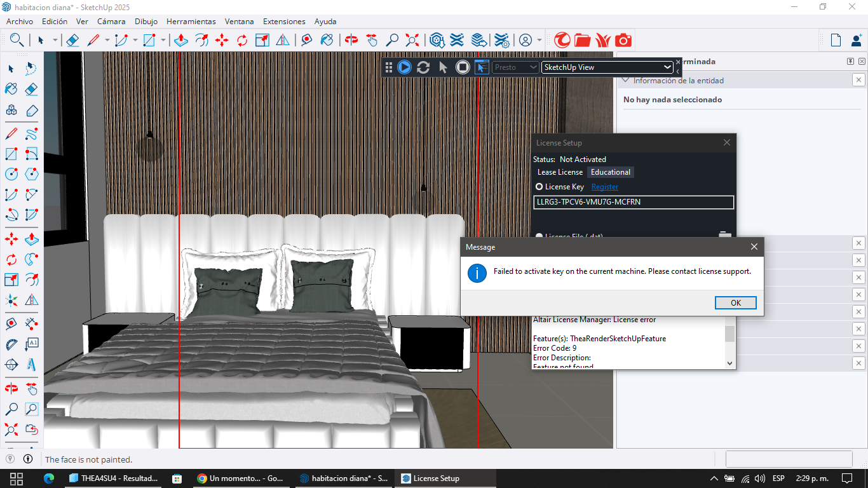Open the Extensiones menu
The height and width of the screenshot is (488, 868).
point(284,21)
